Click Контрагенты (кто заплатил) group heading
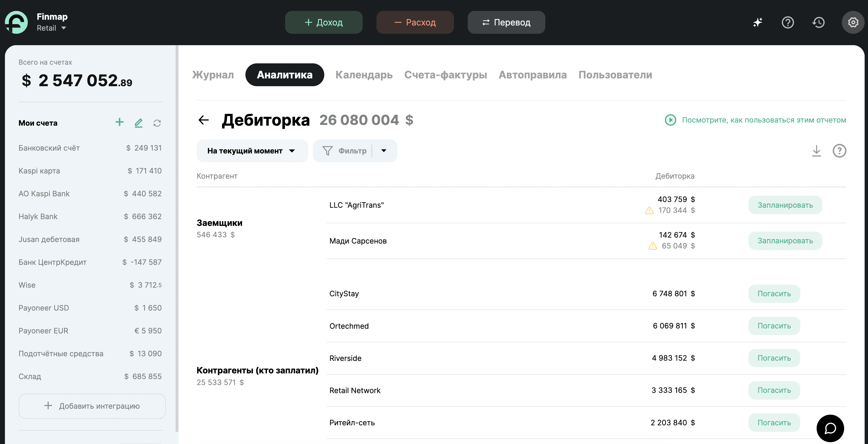The width and height of the screenshot is (868, 444). click(257, 371)
